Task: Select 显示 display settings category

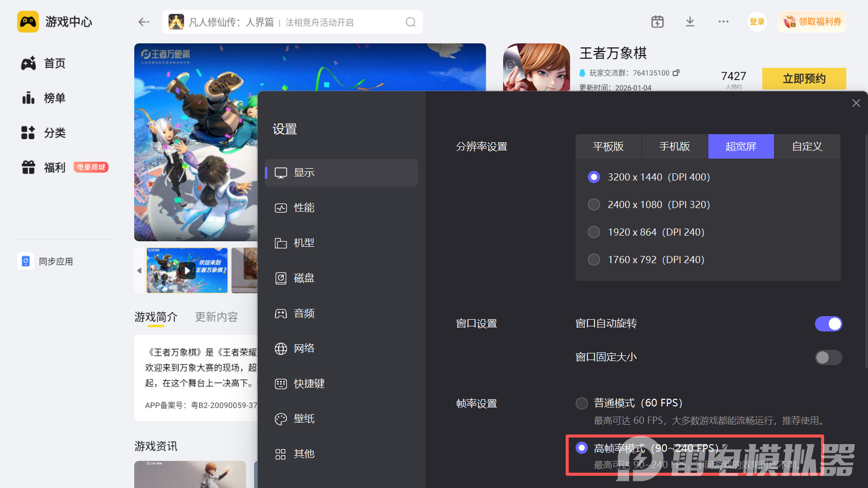Action: click(x=341, y=173)
